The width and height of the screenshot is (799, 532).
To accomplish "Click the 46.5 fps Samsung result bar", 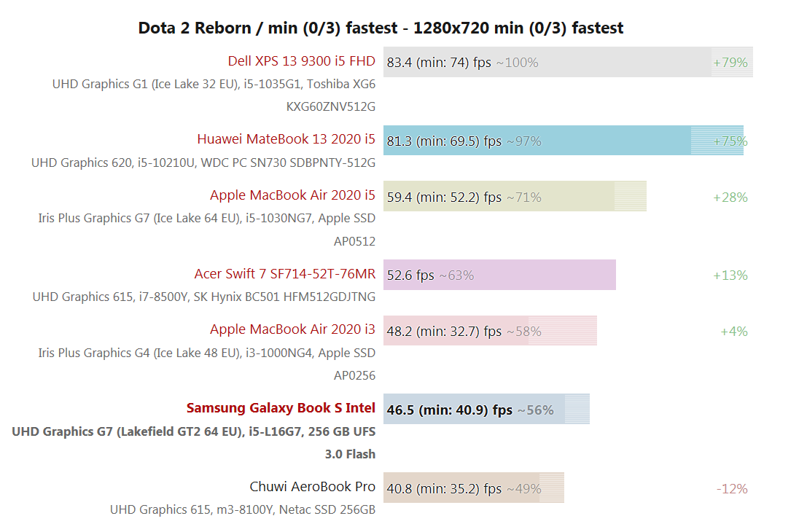I will 486,410.
